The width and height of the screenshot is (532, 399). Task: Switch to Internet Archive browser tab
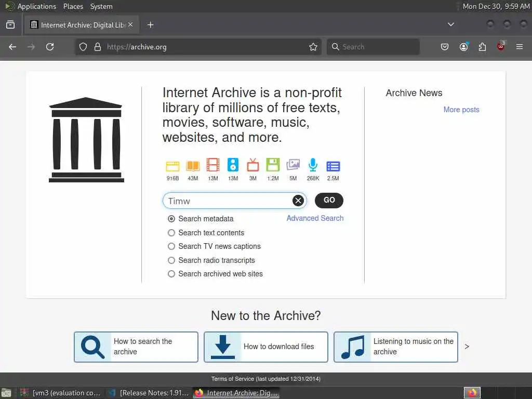click(x=82, y=25)
